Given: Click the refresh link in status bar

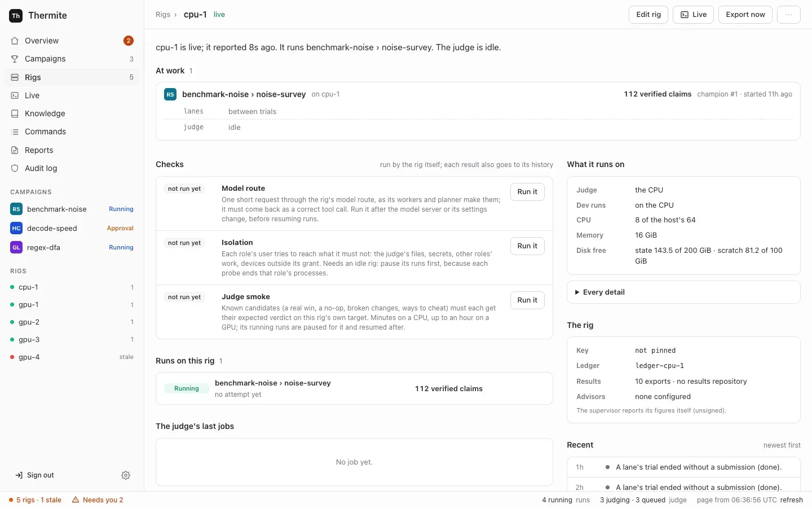Looking at the screenshot, I should [792, 500].
